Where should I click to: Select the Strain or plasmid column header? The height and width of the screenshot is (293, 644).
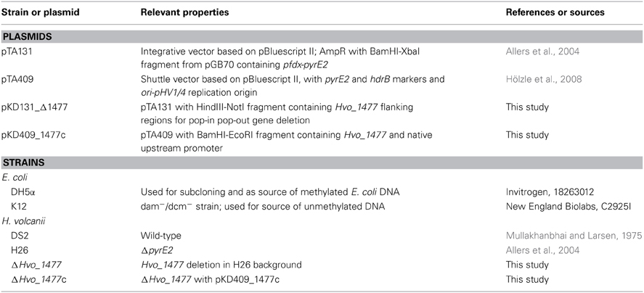[39, 12]
